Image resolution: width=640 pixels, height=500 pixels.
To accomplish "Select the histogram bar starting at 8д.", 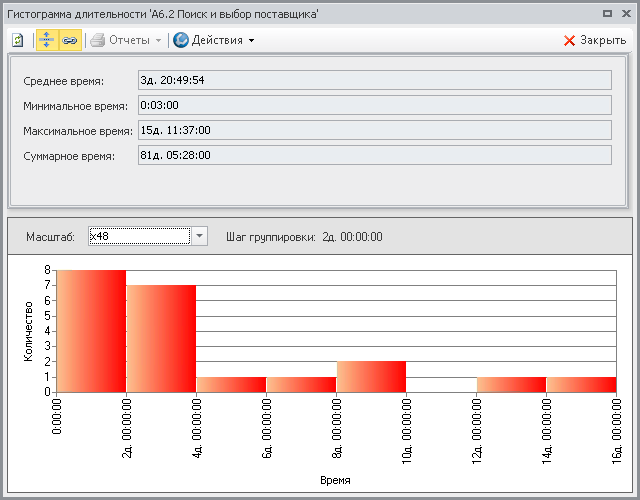I will (371, 376).
